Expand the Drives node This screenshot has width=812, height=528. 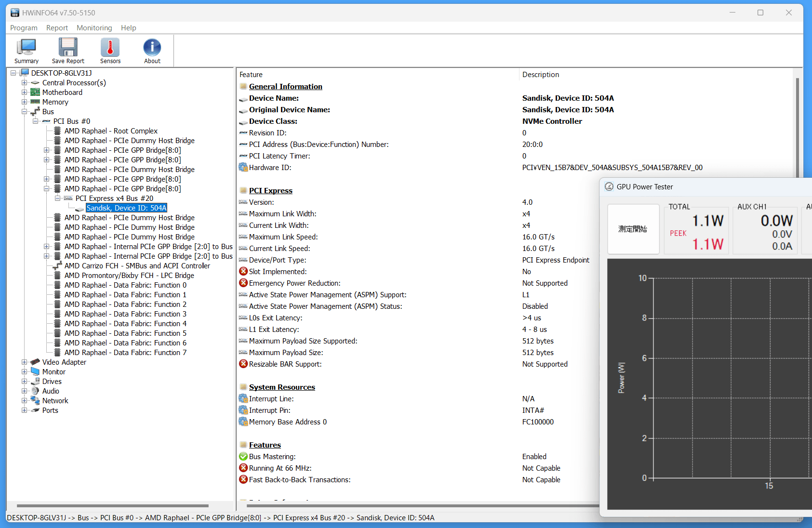point(24,381)
